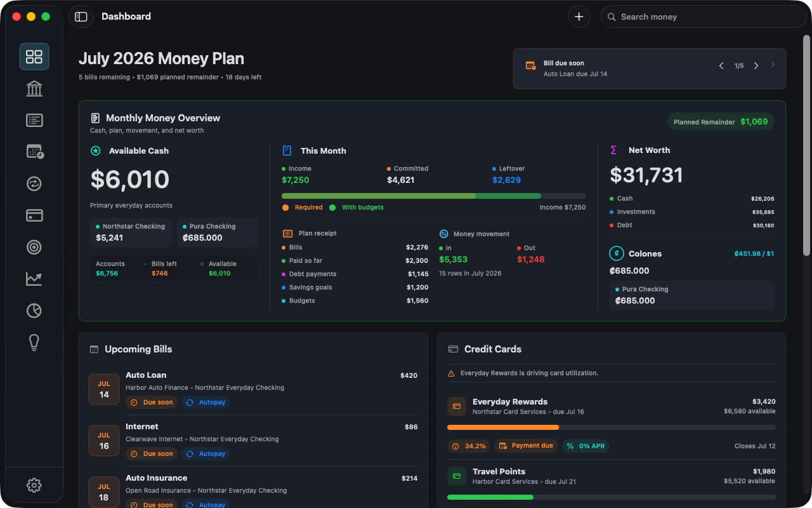Click the Travel Points card icon

pyautogui.click(x=457, y=476)
